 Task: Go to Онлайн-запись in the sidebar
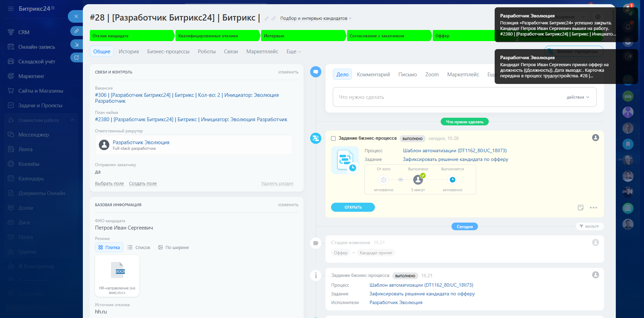37,47
